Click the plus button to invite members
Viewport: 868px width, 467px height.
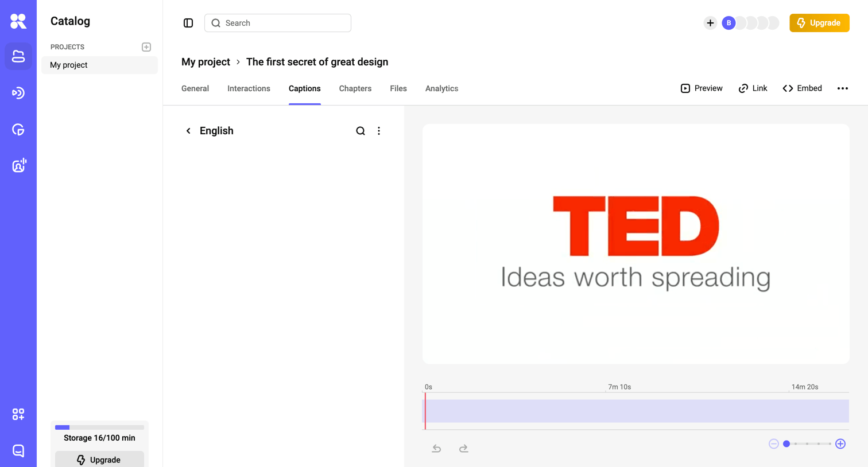[x=710, y=23]
